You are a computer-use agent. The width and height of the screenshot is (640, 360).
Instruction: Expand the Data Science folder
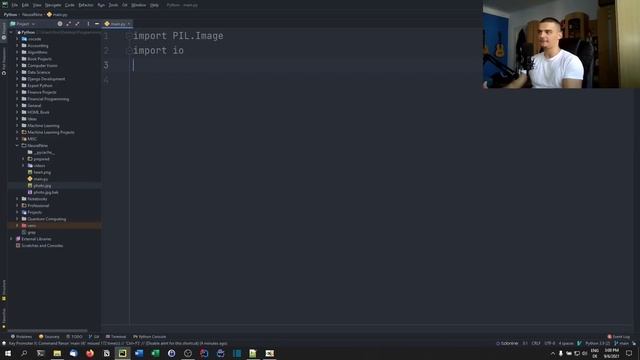coord(17,72)
